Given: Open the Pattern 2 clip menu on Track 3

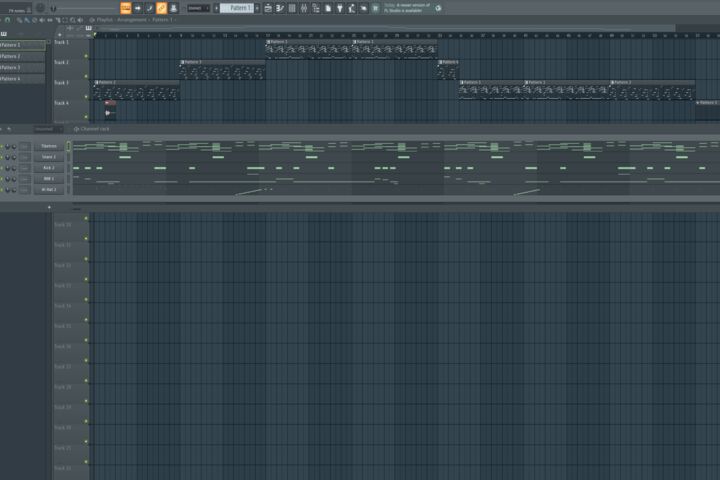Looking at the screenshot, I should click(96, 83).
